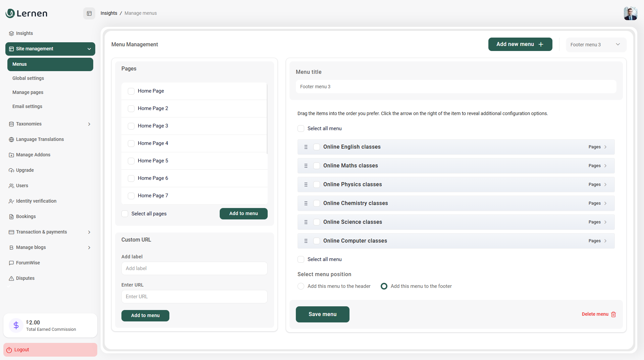Click the dollar commission icon
This screenshot has height=360, width=644.
(x=16, y=325)
